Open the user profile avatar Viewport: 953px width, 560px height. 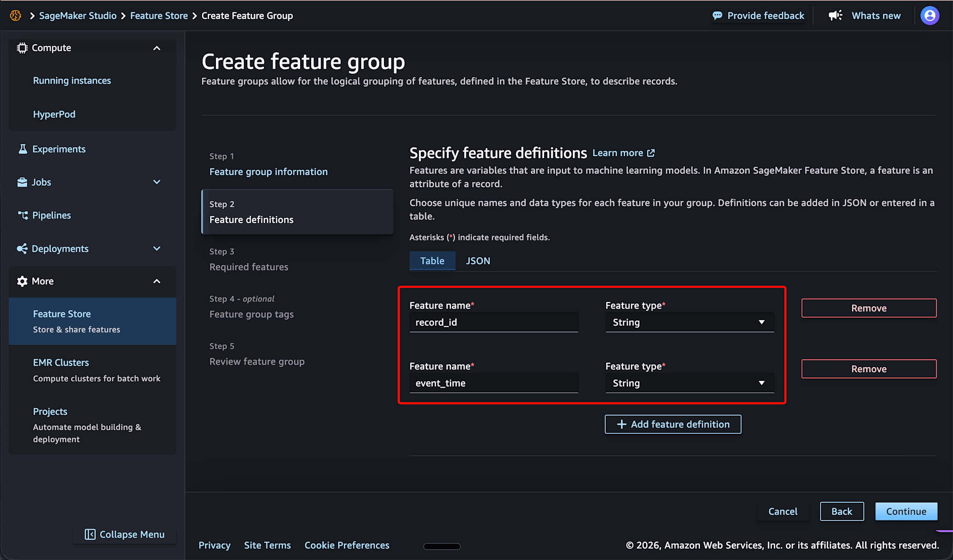coord(930,16)
